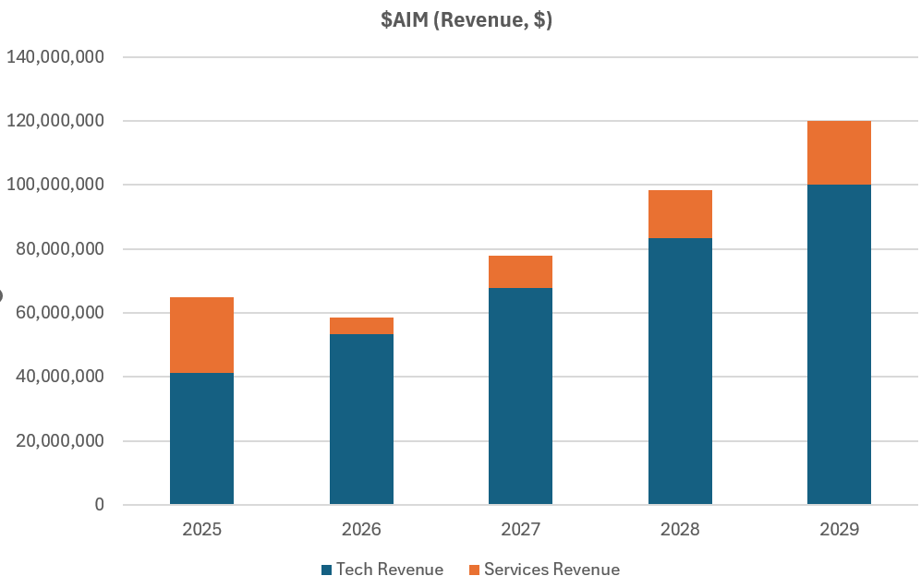Screen dimensions: 921x588
Task: Select the 2028 orange Services Revenue segment
Action: click(680, 214)
